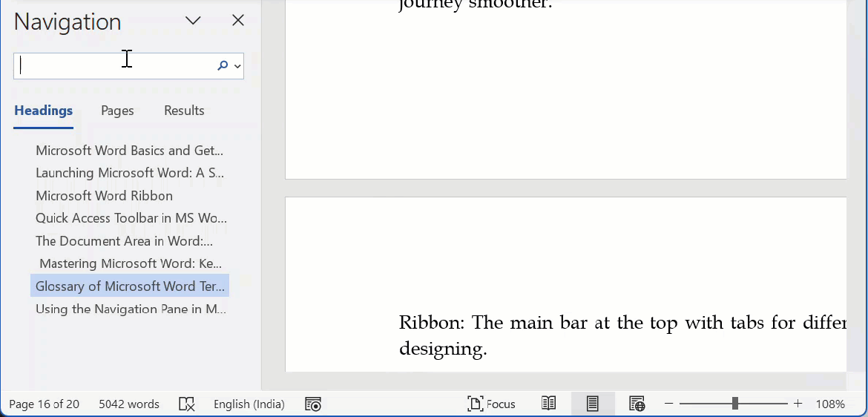Switch to the Headings tab
Image resolution: width=868 pixels, height=417 pixels.
(43, 111)
